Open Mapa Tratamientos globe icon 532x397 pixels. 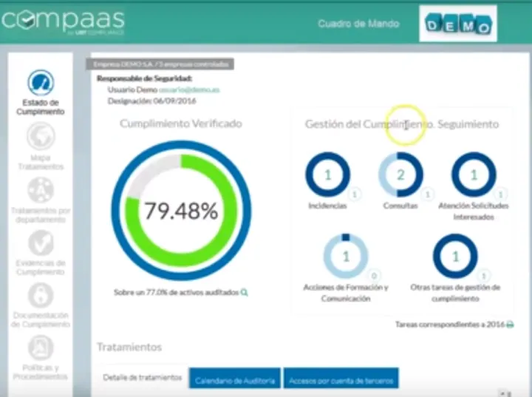(x=41, y=137)
